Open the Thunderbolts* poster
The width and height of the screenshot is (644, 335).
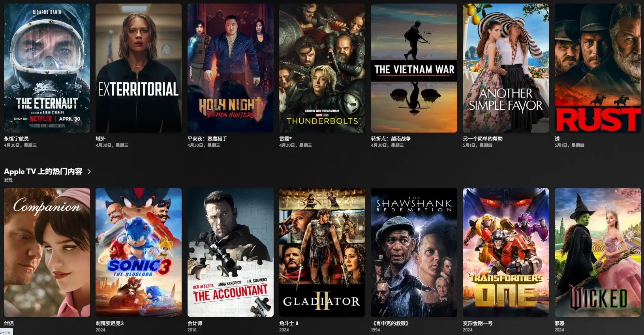pos(322,68)
